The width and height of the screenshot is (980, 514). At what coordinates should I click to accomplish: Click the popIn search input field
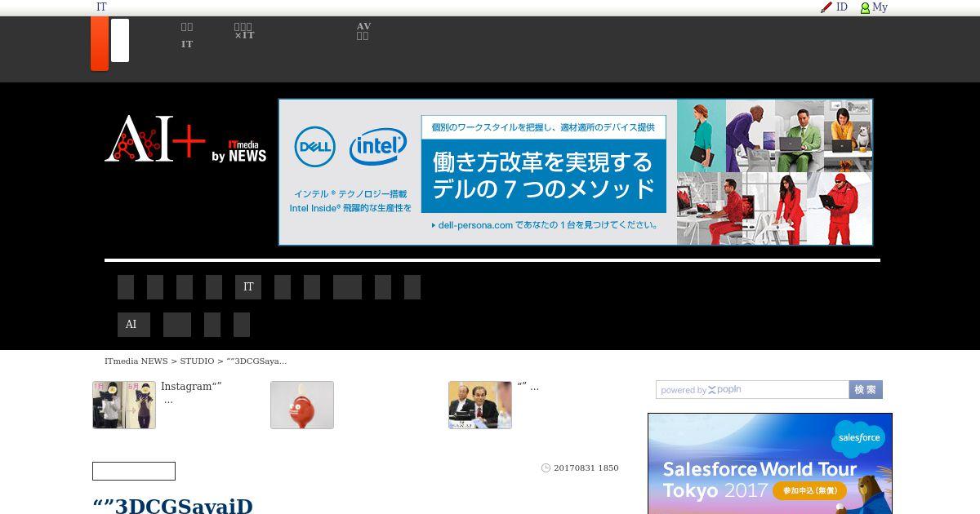(752, 390)
